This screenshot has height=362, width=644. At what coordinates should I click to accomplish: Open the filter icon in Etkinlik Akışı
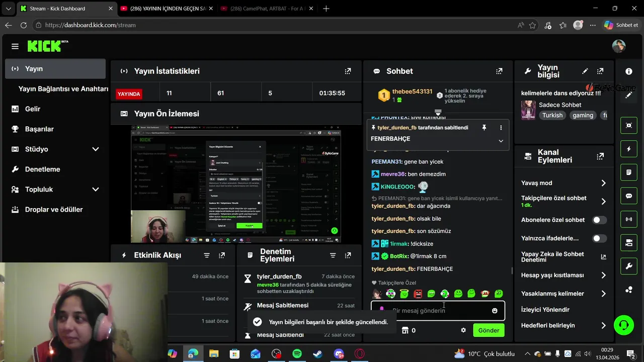pos(207,255)
